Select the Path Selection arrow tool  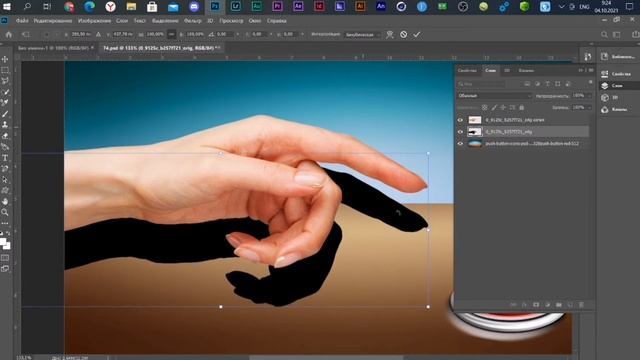(5, 180)
